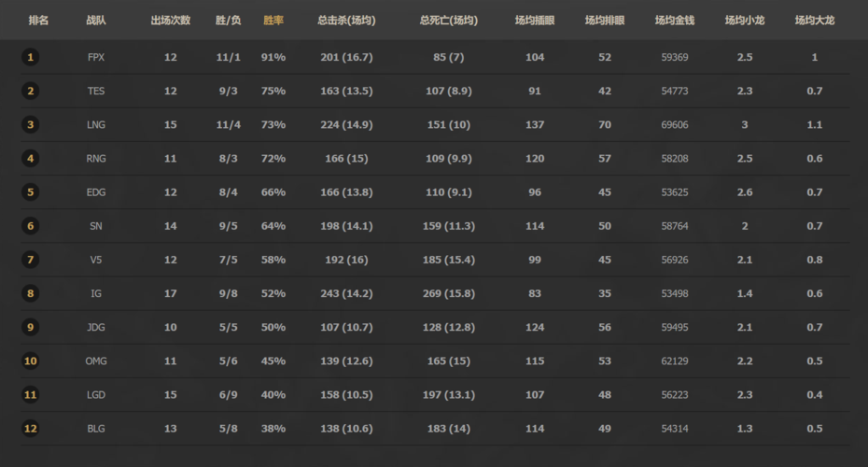This screenshot has height=467, width=868.
Task: Click V5 win rate 58%
Action: coord(273,260)
